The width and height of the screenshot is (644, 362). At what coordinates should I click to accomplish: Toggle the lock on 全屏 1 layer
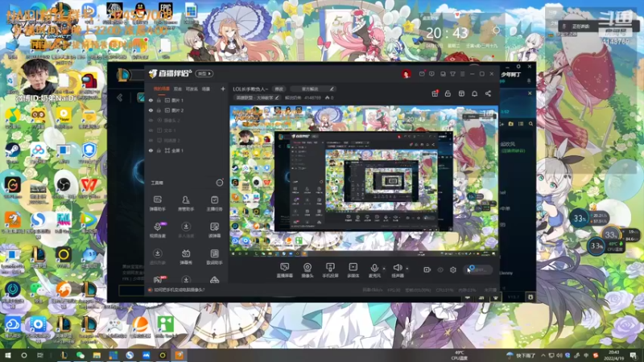coord(159,150)
